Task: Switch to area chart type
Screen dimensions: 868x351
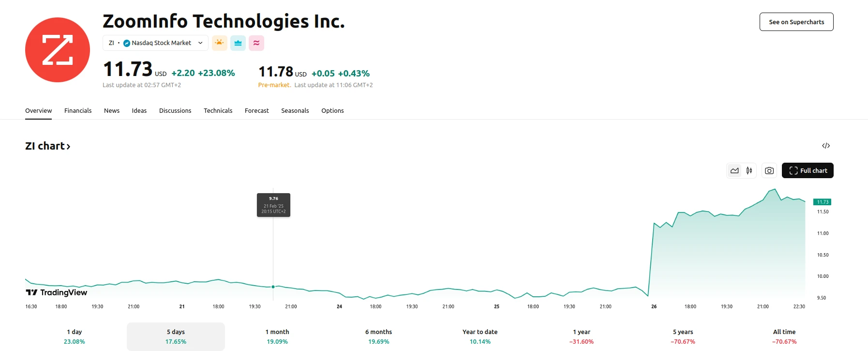Action: 734,170
